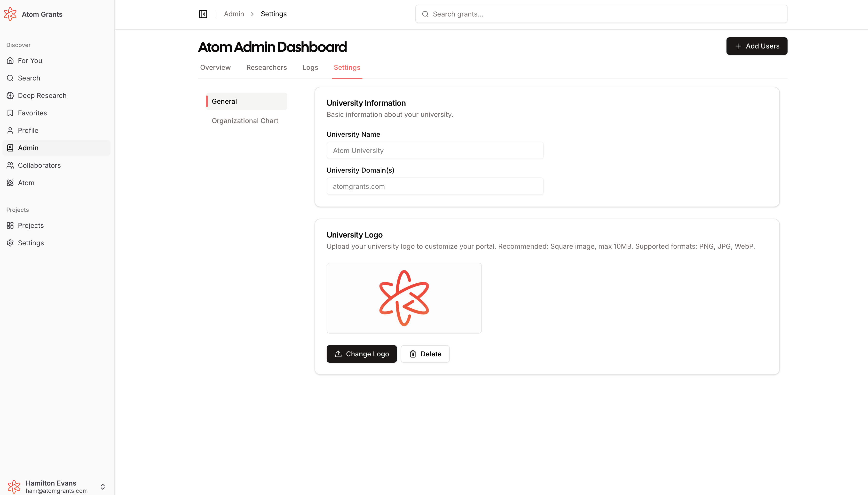The height and width of the screenshot is (495, 868).
Task: Switch to the Logs tab
Action: point(310,67)
